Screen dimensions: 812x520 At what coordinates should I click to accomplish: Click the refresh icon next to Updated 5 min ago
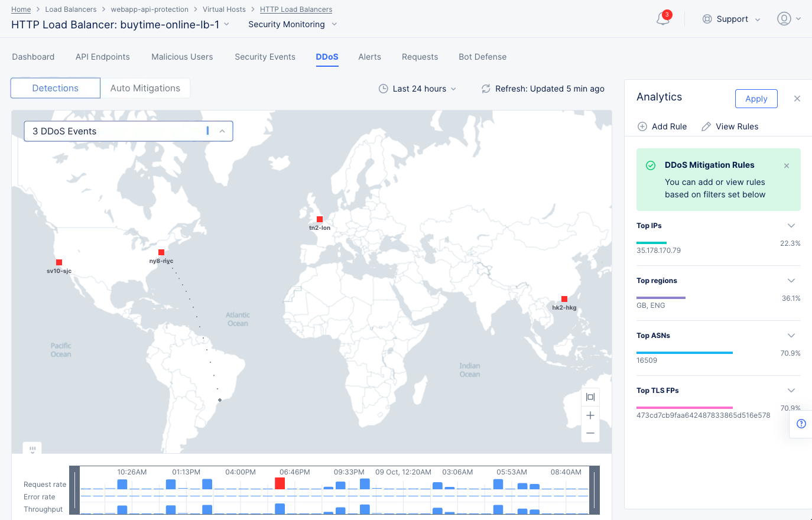point(486,88)
